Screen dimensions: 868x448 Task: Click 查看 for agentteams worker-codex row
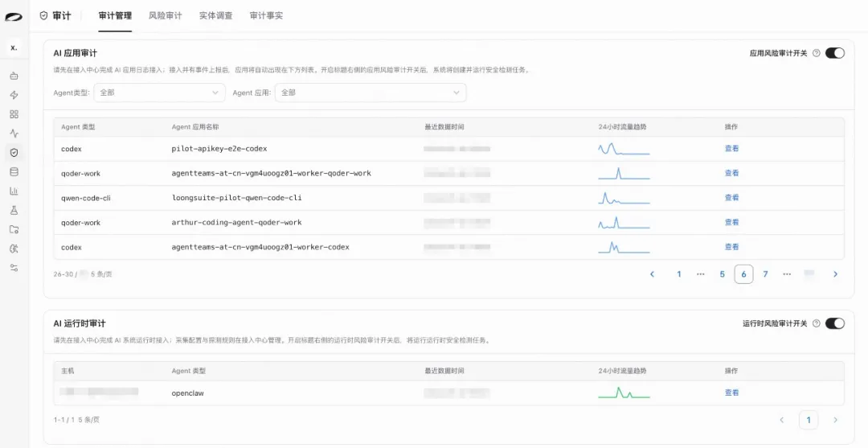click(732, 247)
